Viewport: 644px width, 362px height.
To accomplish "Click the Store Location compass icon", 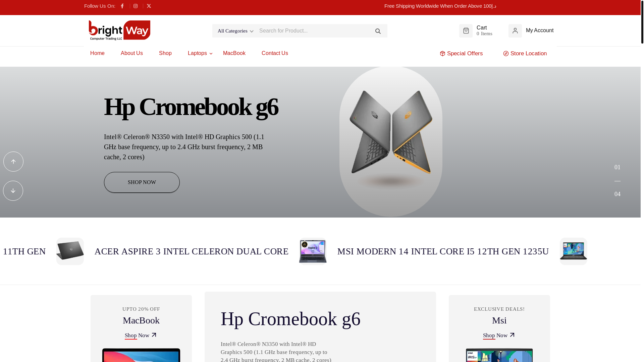I will pos(506,54).
